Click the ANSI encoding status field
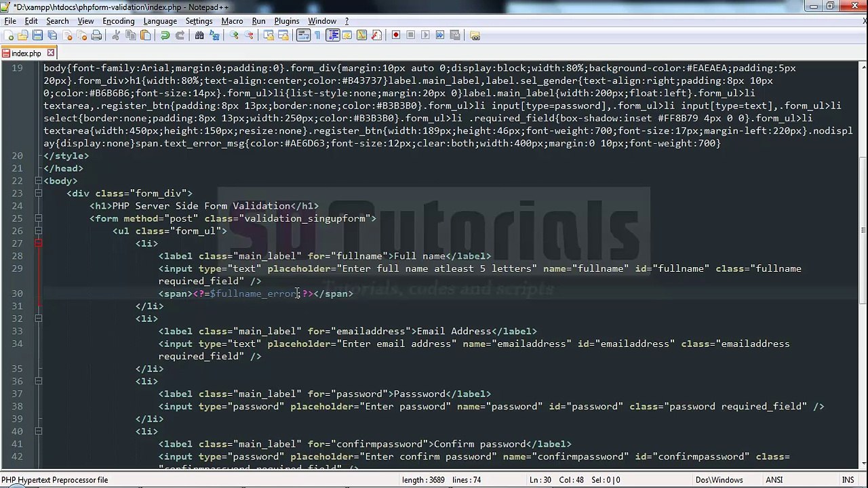 click(774, 480)
